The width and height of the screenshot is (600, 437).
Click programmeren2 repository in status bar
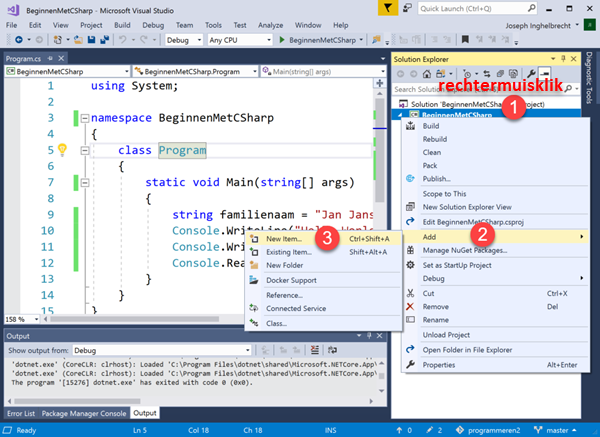click(x=488, y=430)
